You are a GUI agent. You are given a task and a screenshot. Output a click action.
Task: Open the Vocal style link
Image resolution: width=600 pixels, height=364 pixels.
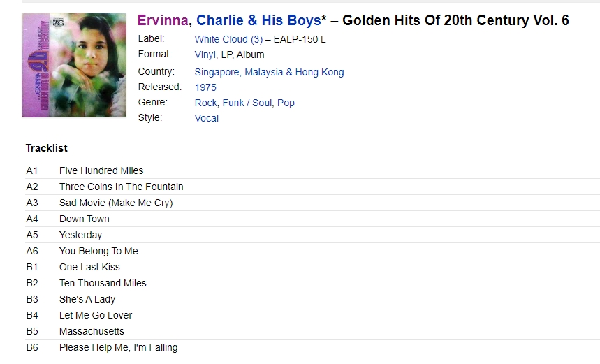tap(206, 118)
